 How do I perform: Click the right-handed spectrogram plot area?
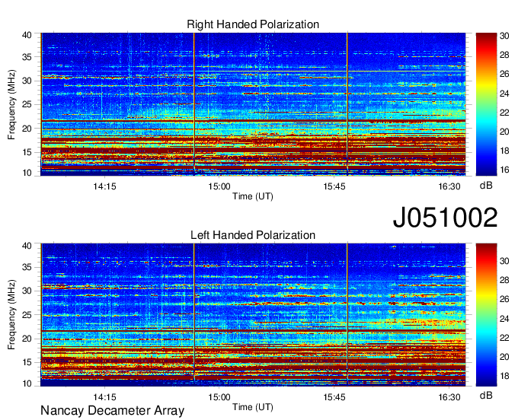point(253,104)
